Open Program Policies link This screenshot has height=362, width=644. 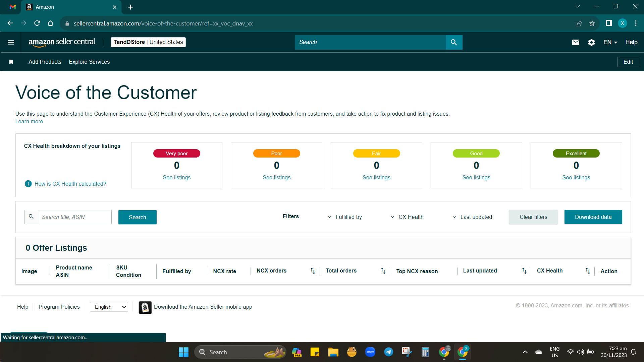[59, 307]
